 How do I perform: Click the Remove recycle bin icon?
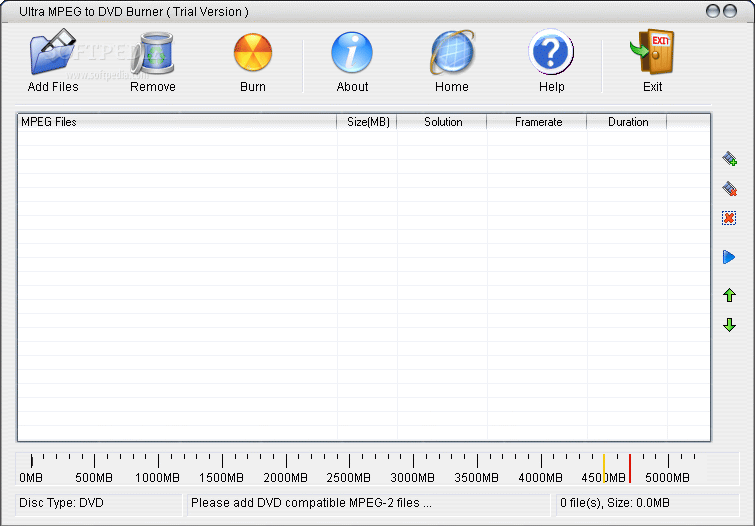point(153,53)
